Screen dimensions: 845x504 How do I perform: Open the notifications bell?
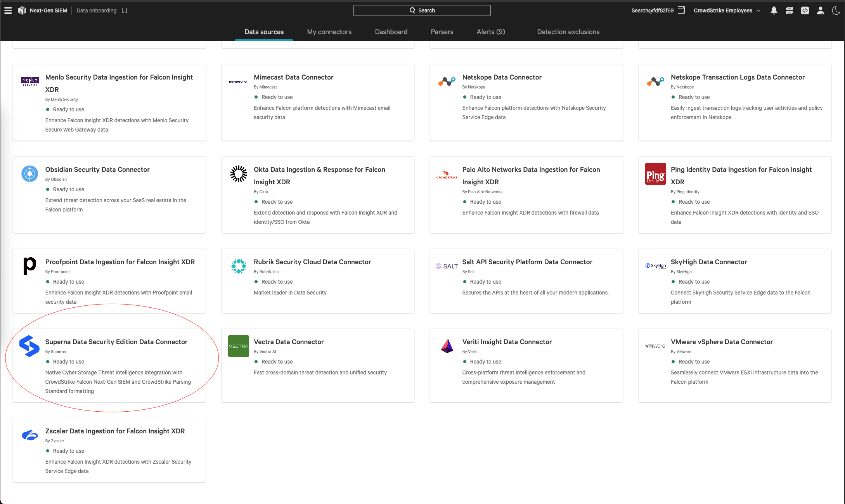(x=774, y=10)
